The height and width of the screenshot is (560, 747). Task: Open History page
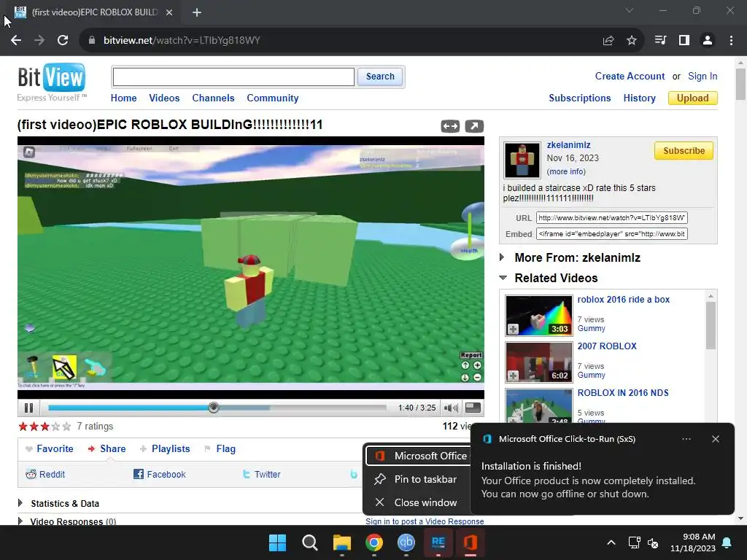click(x=639, y=98)
